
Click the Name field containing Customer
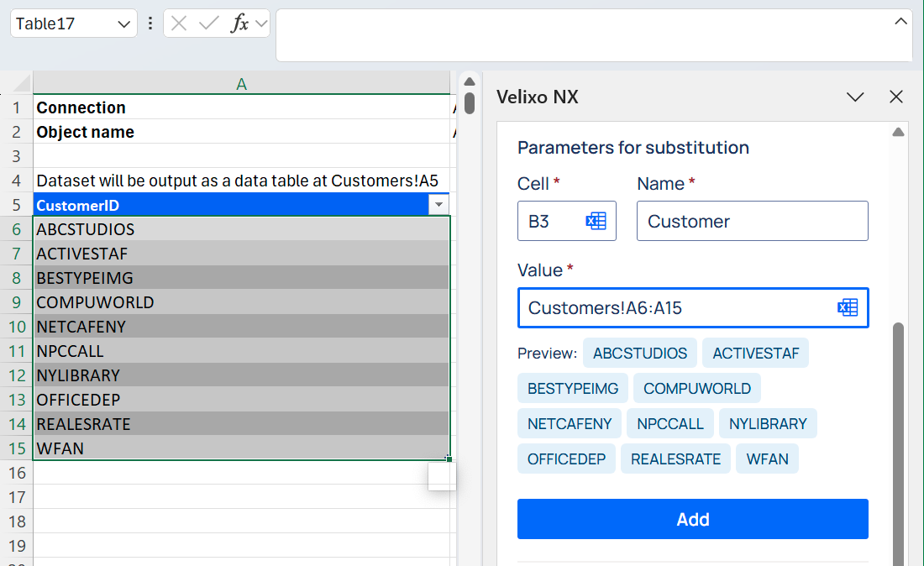(x=752, y=221)
